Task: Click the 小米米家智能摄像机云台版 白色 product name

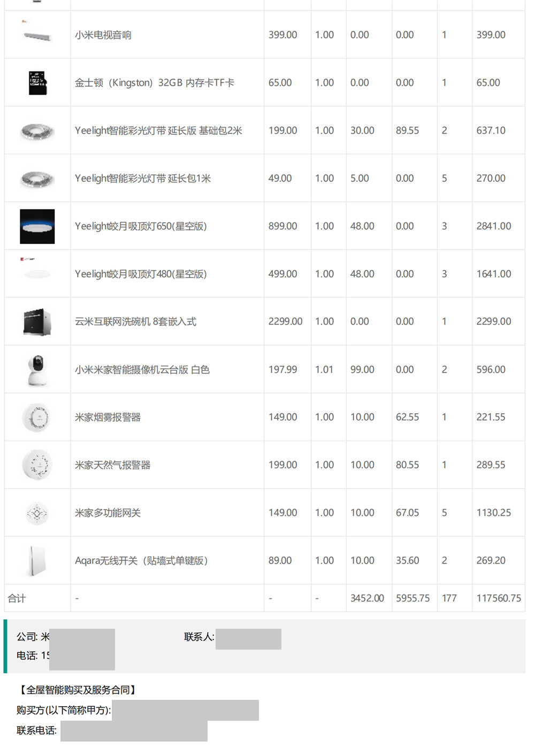Action: (142, 369)
